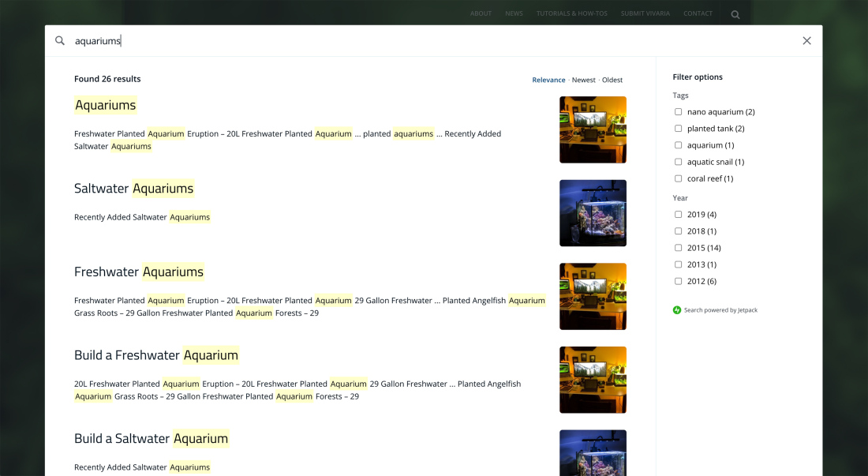This screenshot has height=476, width=868.
Task: Check the planted tank filter checkbox
Action: click(678, 128)
